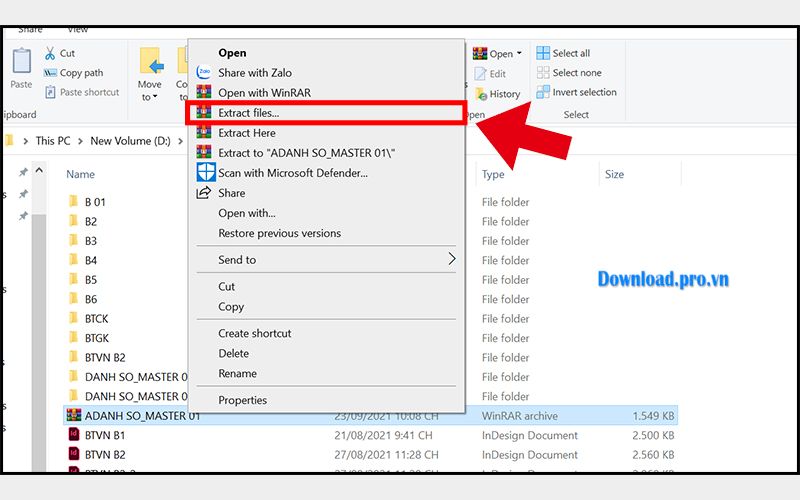Viewport: 800px width, 500px height.
Task: Click the Zalo icon in context menu
Action: click(x=204, y=72)
